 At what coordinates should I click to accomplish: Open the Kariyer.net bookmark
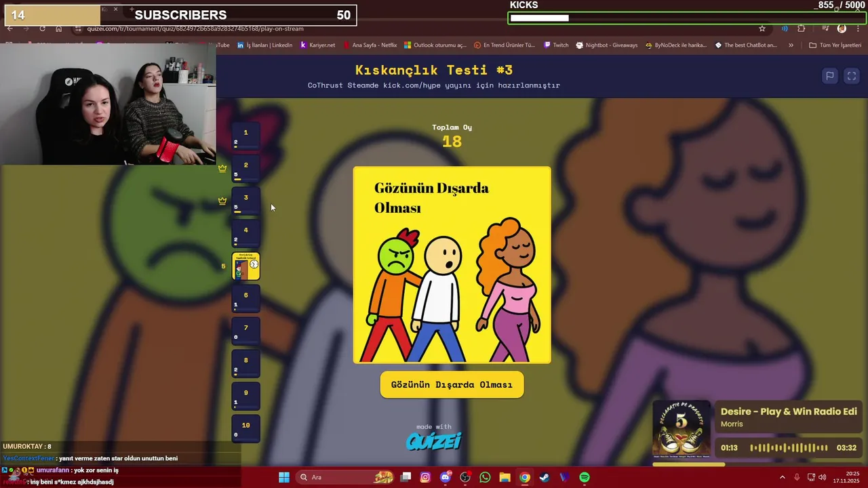[317, 45]
